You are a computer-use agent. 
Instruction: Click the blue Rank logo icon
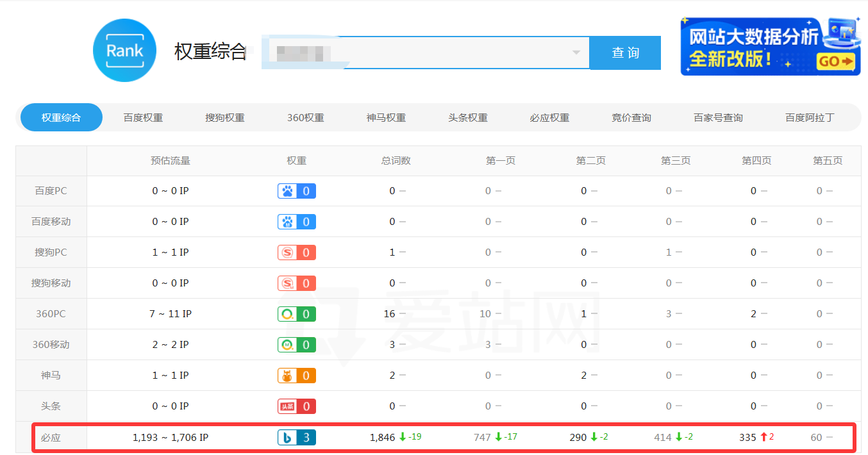point(124,51)
